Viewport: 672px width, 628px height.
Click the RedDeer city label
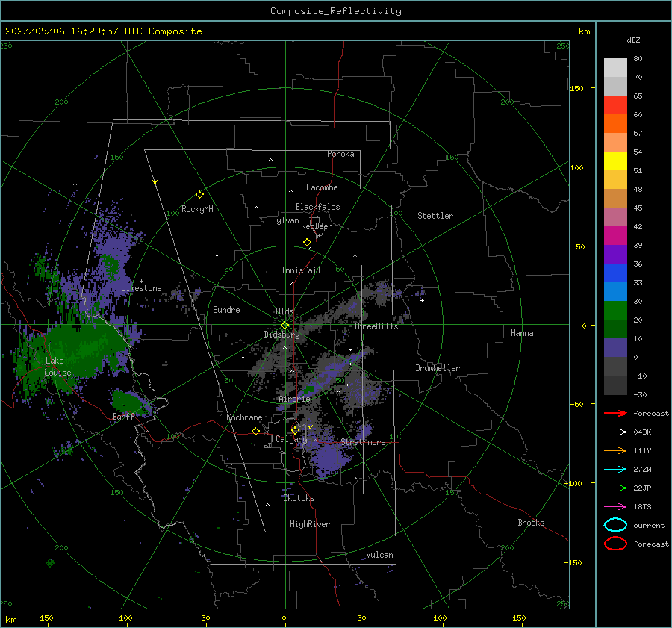point(317,226)
